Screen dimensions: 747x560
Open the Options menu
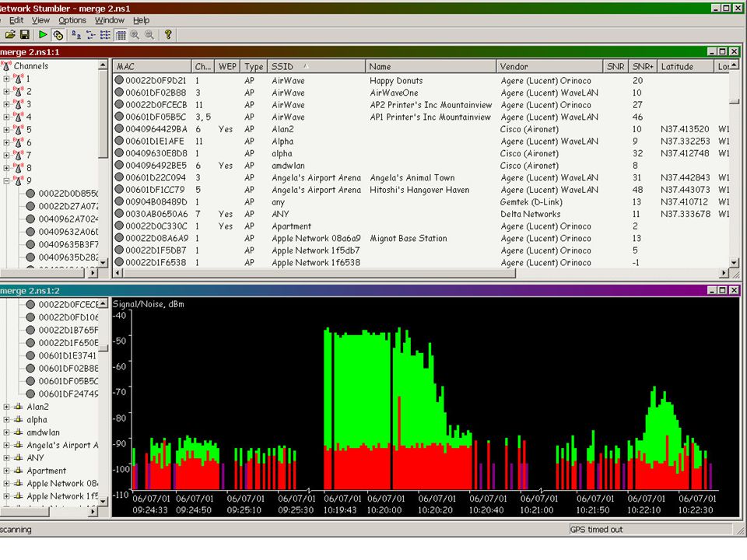[x=72, y=20]
